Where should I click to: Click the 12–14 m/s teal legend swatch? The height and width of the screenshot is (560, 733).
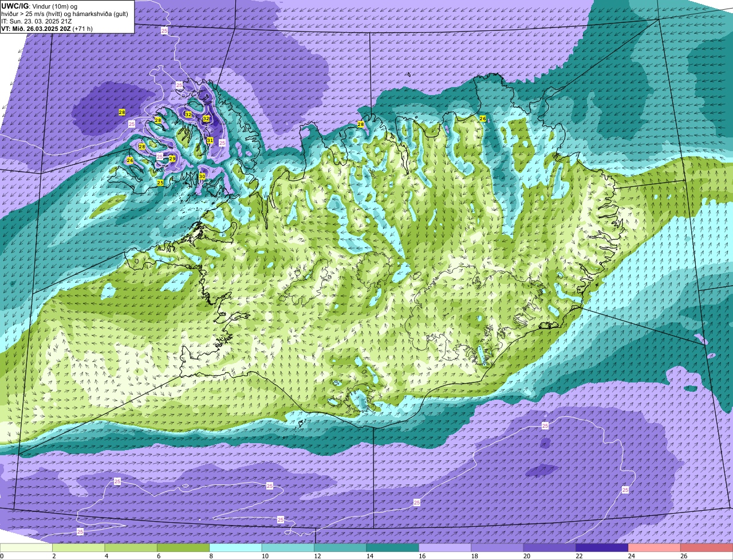(340, 548)
